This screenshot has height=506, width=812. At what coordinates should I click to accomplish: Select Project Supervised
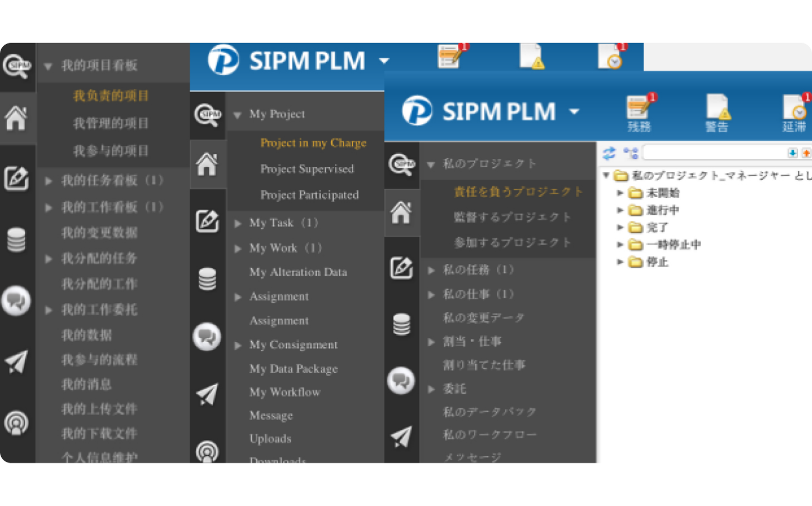click(x=307, y=168)
